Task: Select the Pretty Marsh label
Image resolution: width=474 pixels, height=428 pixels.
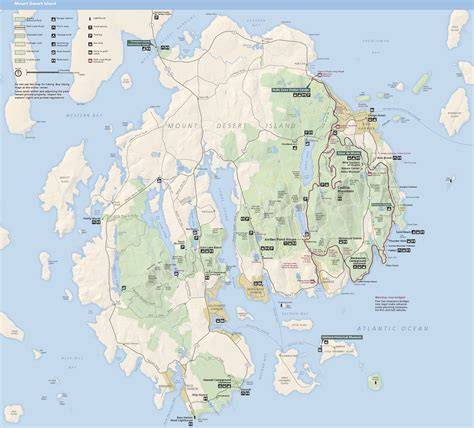Action: coord(92,219)
